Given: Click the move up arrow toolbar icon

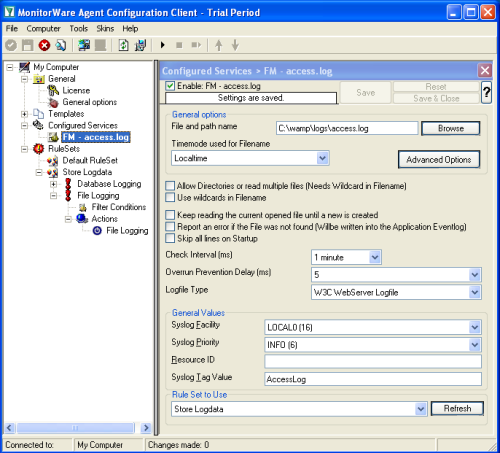Looking at the screenshot, I should 219,45.
